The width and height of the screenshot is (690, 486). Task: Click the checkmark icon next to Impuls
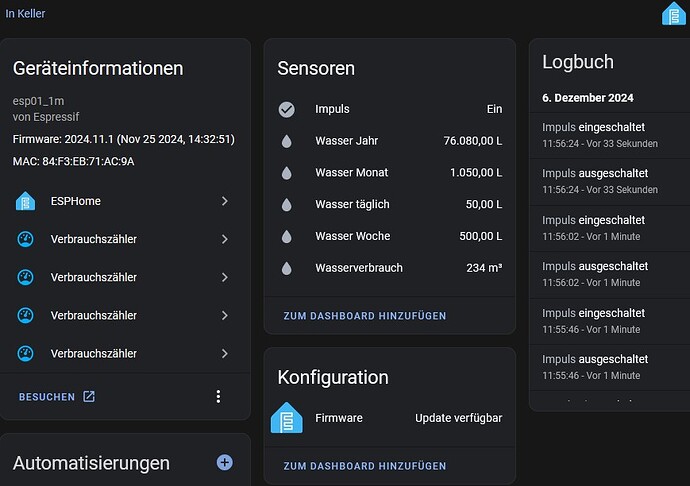286,109
